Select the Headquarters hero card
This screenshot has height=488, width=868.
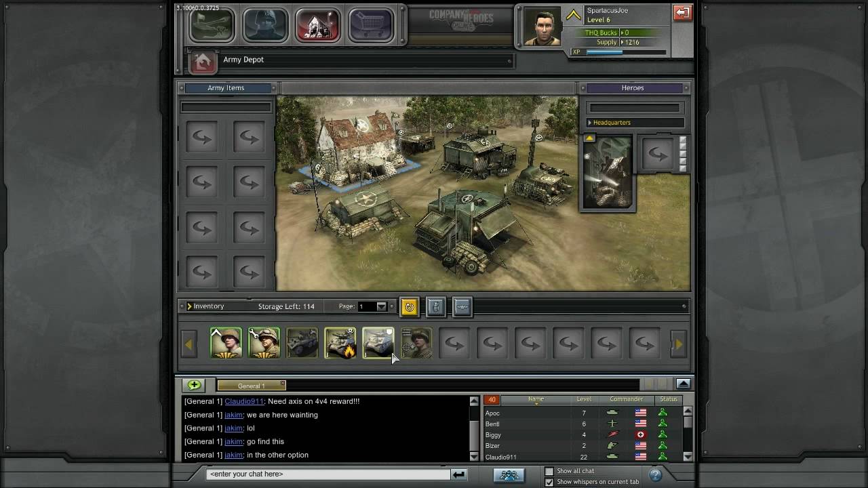click(607, 172)
